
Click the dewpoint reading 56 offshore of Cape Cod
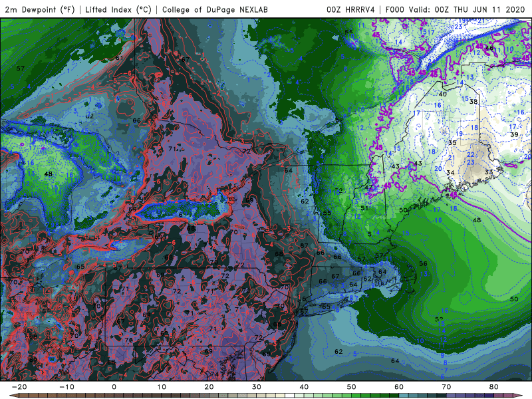(x=423, y=263)
